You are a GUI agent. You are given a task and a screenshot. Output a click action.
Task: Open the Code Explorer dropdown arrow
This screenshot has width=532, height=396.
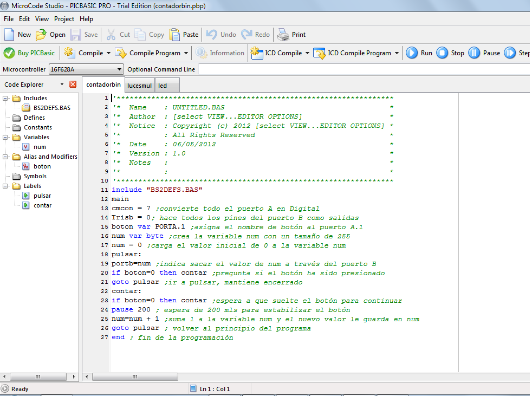[x=62, y=84]
